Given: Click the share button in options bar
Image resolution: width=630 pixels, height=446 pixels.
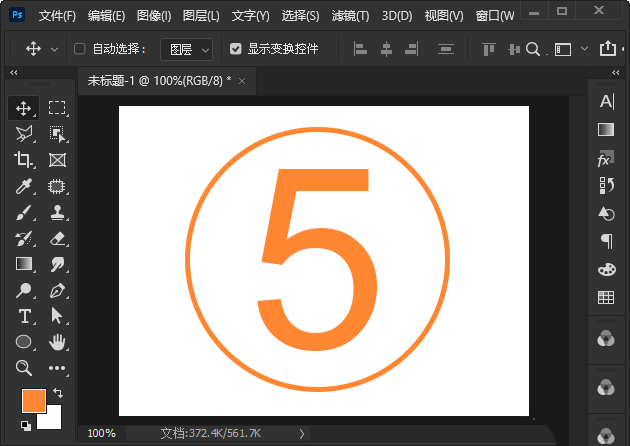Looking at the screenshot, I should tap(607, 48).
